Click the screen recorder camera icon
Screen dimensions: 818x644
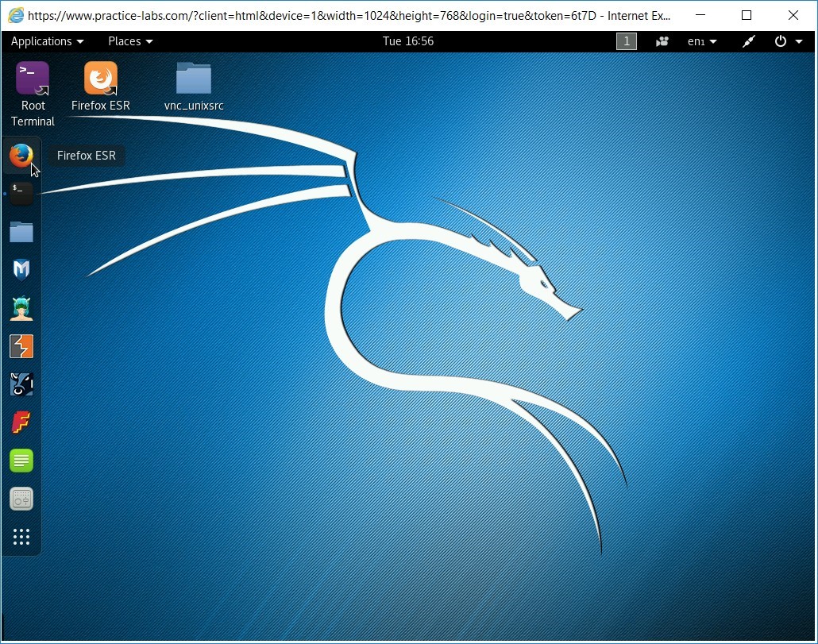(662, 41)
